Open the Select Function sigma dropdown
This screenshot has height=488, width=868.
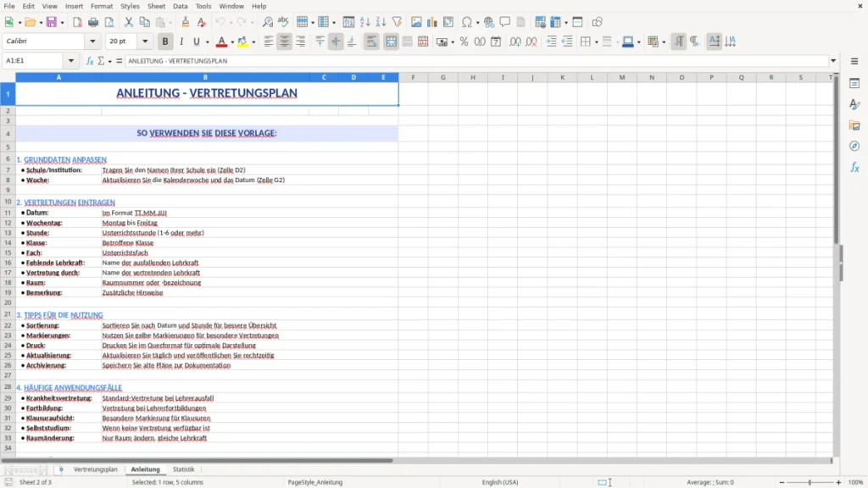[109, 61]
